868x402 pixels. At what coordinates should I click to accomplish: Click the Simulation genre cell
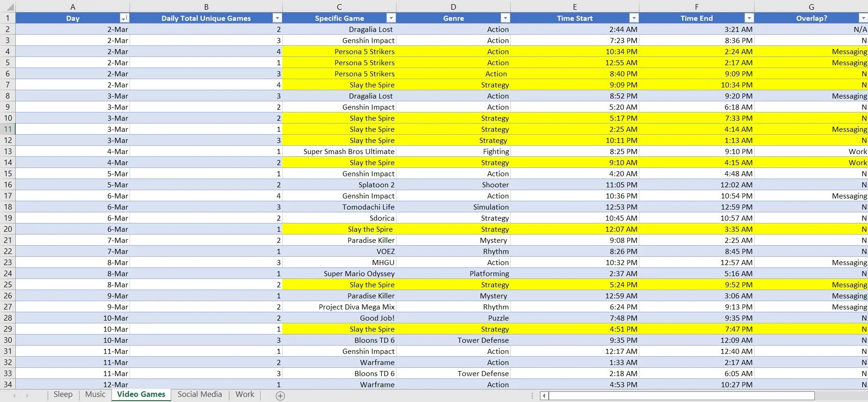click(x=453, y=207)
